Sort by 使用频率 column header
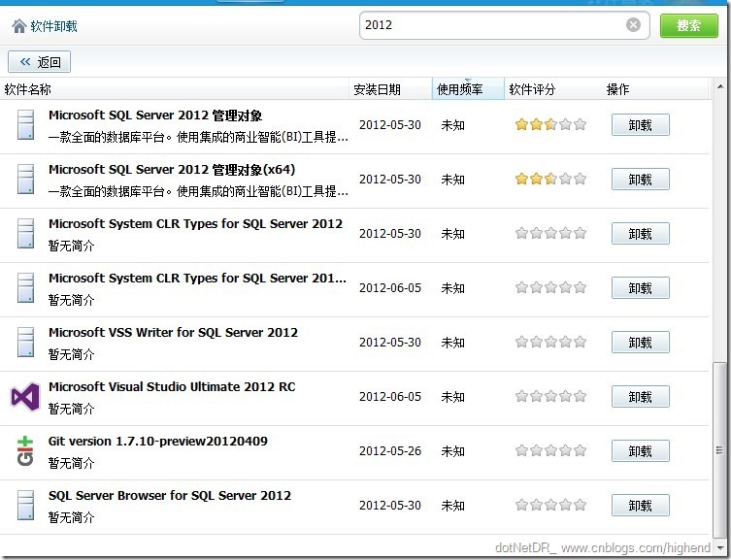The width and height of the screenshot is (731, 560). pyautogui.click(x=468, y=89)
